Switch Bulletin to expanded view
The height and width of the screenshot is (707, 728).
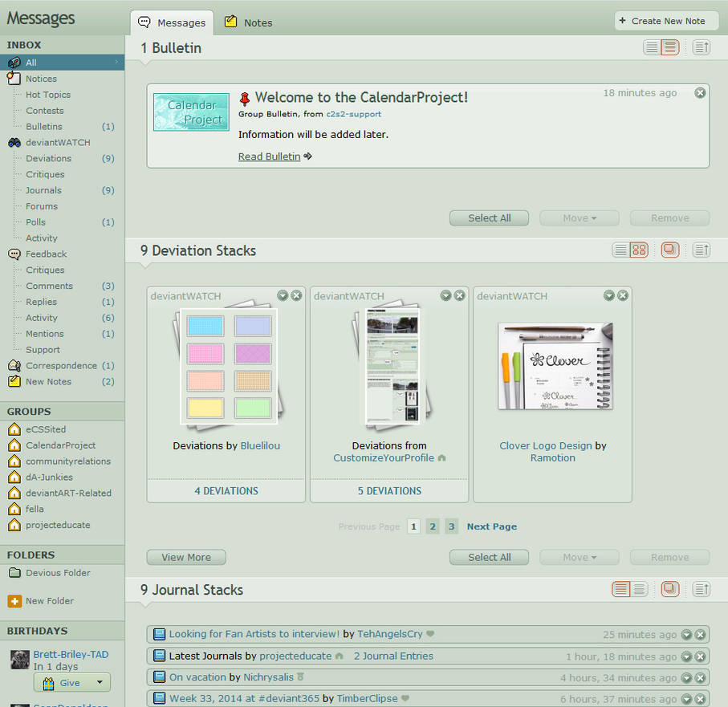click(670, 47)
